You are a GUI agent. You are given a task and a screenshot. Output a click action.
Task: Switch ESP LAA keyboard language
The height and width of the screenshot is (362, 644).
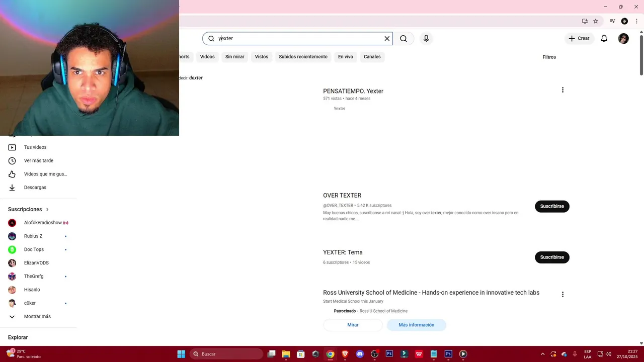click(x=588, y=354)
